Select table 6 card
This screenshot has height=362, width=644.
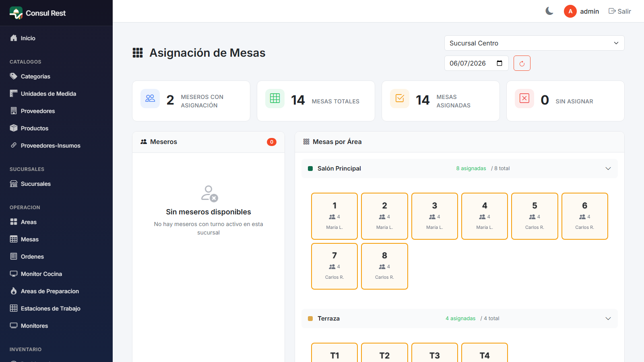pyautogui.click(x=585, y=216)
